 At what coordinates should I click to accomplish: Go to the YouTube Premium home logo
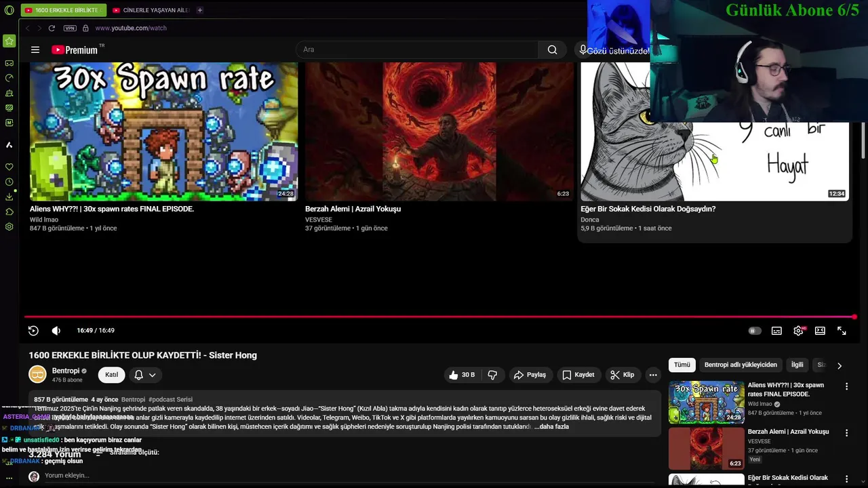(75, 49)
